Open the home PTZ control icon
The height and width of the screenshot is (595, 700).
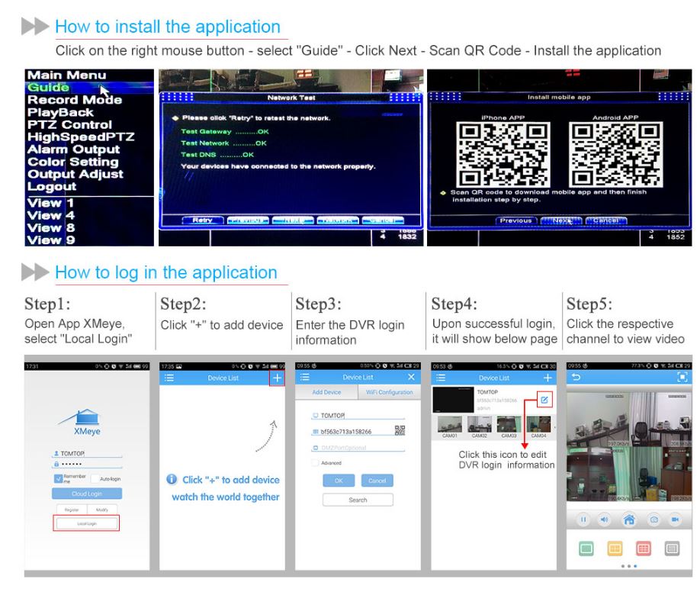coord(628,519)
